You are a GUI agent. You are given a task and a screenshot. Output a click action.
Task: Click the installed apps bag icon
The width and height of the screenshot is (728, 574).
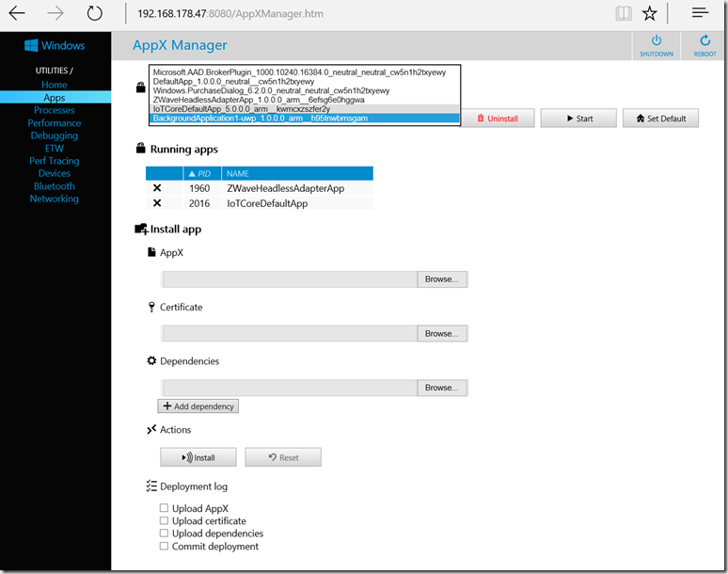click(x=141, y=87)
